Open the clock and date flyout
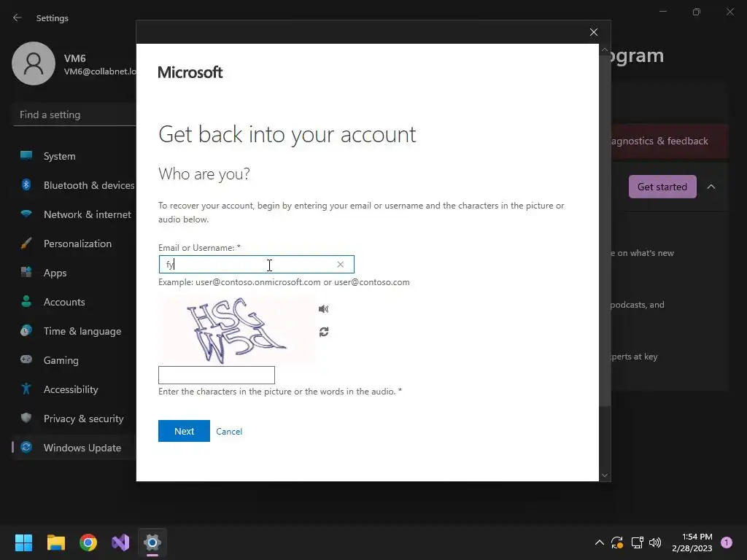The width and height of the screenshot is (747, 560). click(x=692, y=542)
